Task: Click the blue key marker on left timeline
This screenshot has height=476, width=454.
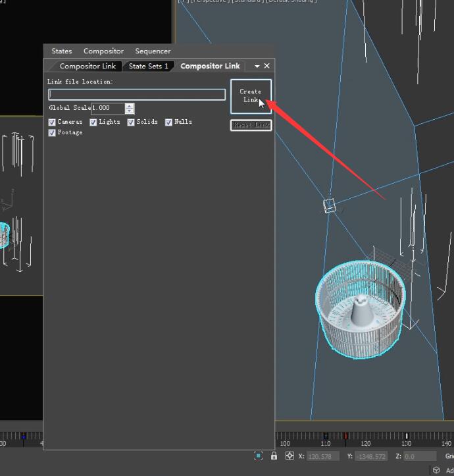Action: (x=24, y=436)
